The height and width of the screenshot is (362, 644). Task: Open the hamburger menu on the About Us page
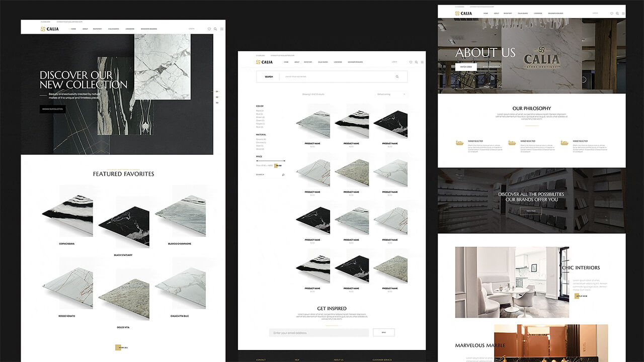[x=623, y=13]
